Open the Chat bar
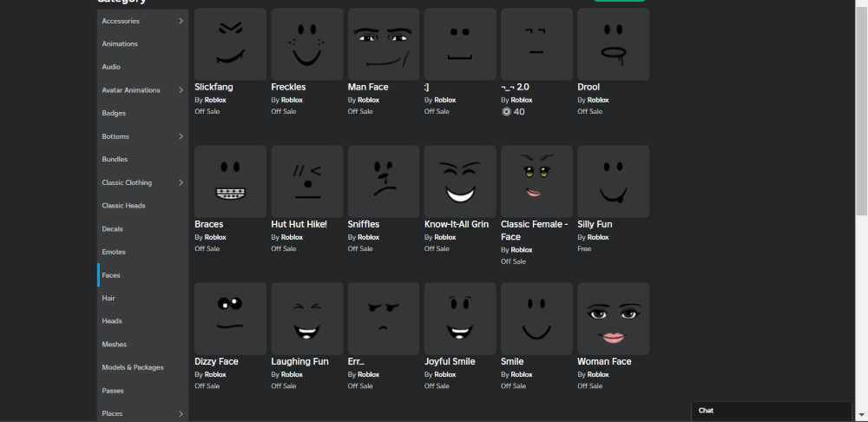 click(771, 411)
